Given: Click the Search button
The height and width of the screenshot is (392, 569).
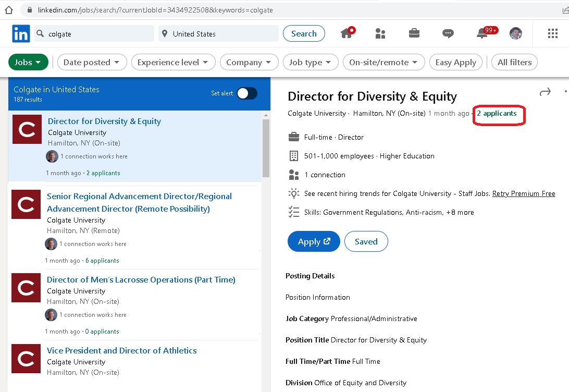Looking at the screenshot, I should tap(304, 33).
